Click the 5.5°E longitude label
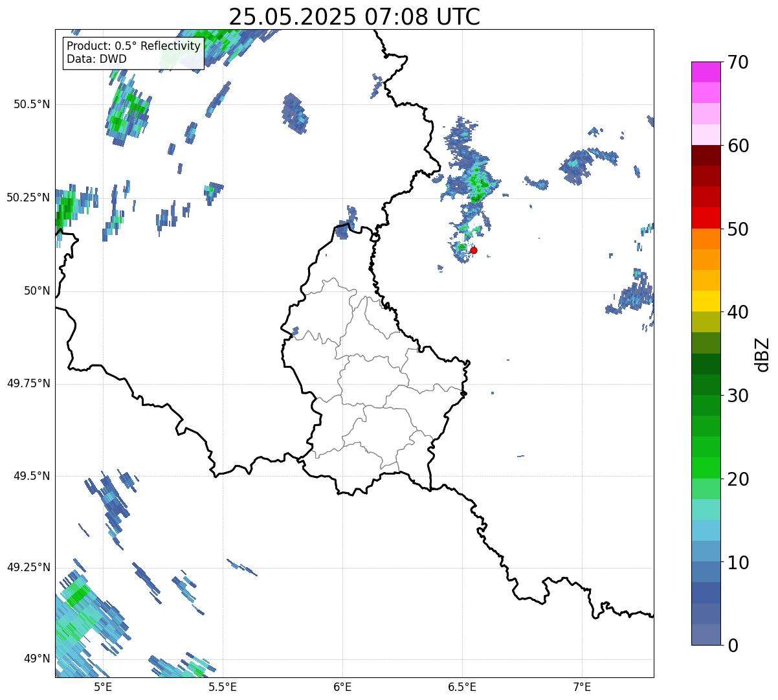Viewport: 778px width, 700px height. 223,686
